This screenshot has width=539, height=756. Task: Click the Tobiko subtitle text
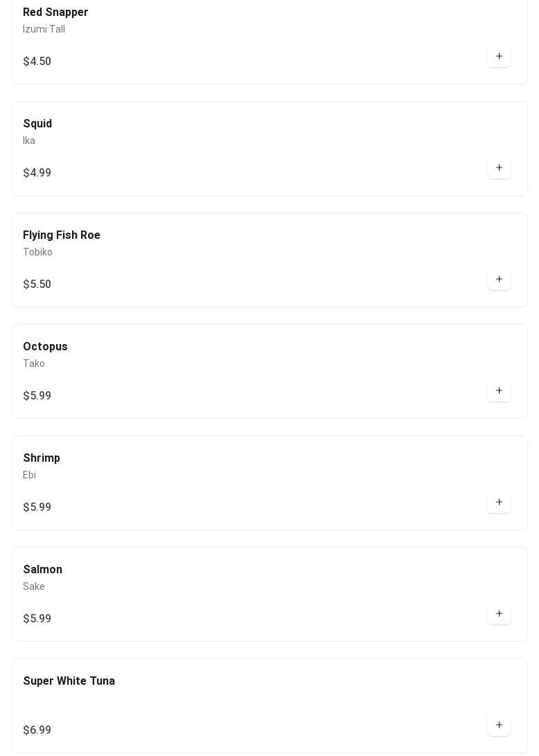[37, 252]
